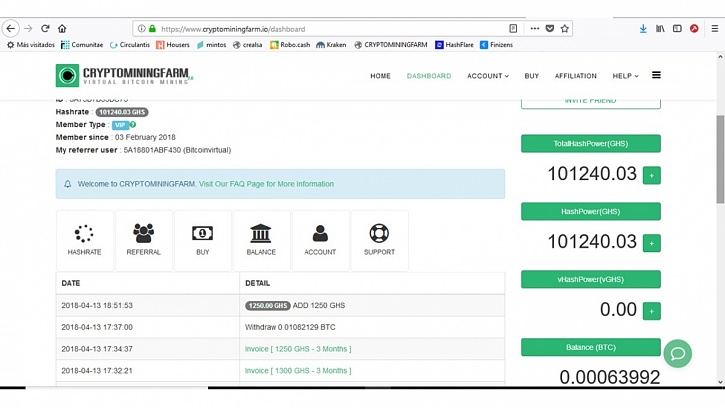This screenshot has height=408, width=725.
Task: Click plus button beside vHashPower value
Action: 651,311
